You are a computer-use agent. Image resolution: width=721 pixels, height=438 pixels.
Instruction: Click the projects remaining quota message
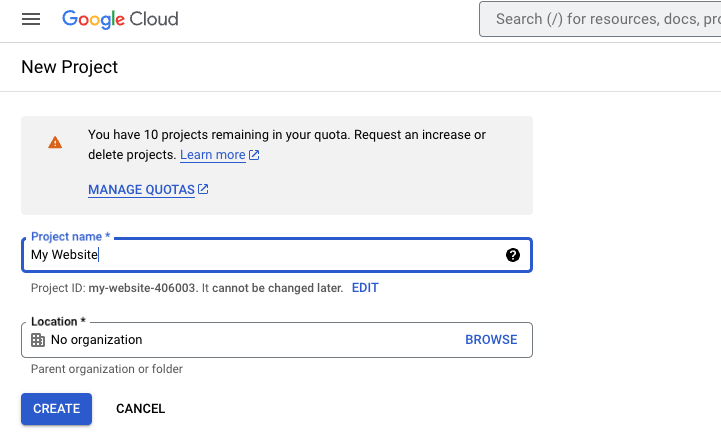tap(287, 134)
